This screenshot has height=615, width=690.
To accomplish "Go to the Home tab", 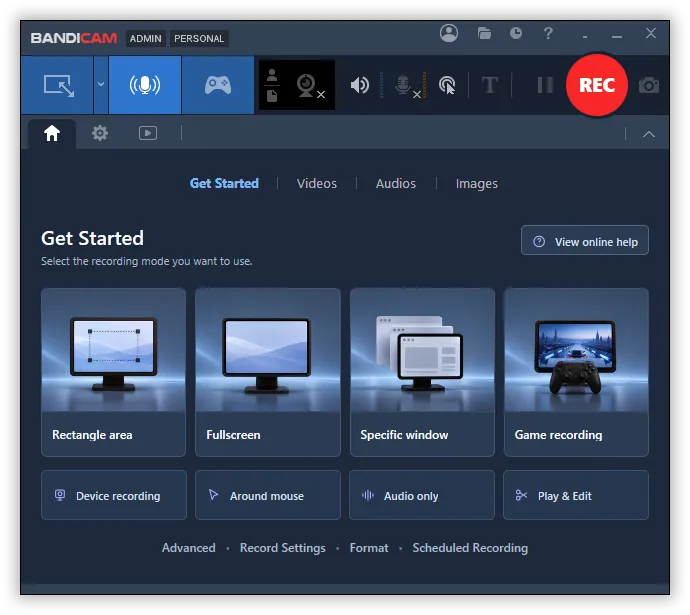I will pyautogui.click(x=52, y=133).
